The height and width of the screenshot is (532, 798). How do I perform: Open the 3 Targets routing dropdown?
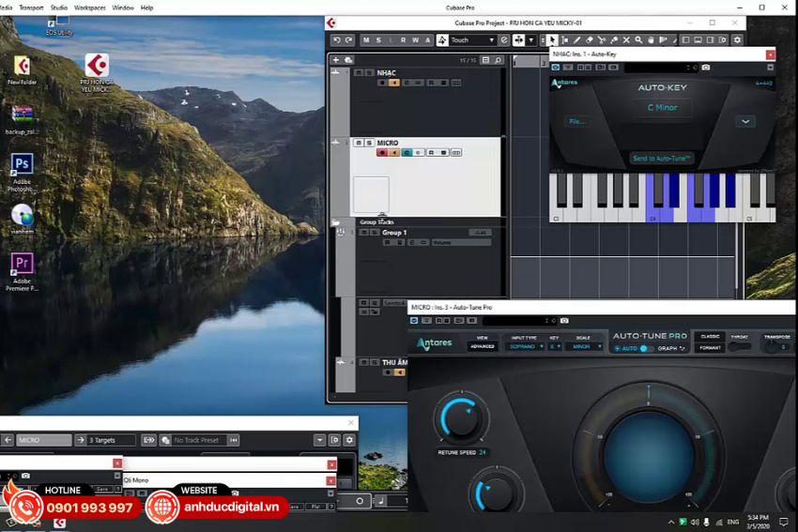pos(112,440)
